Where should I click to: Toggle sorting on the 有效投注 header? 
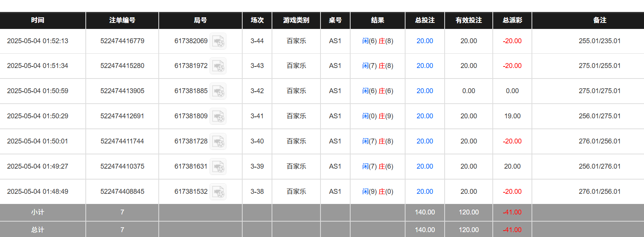tap(468, 21)
